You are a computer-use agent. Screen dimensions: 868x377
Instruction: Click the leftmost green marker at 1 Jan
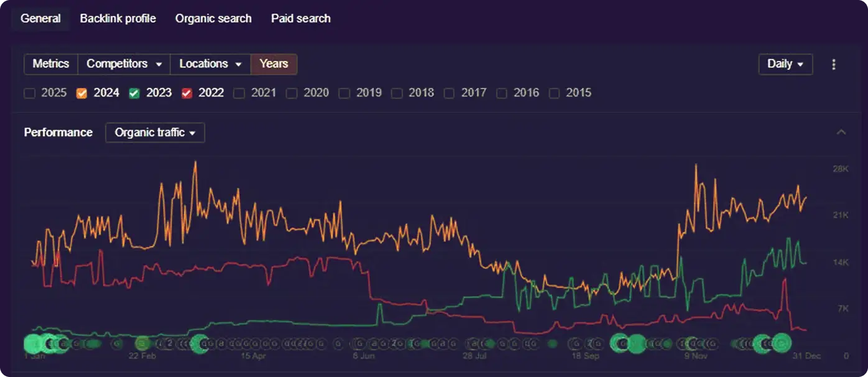click(34, 343)
